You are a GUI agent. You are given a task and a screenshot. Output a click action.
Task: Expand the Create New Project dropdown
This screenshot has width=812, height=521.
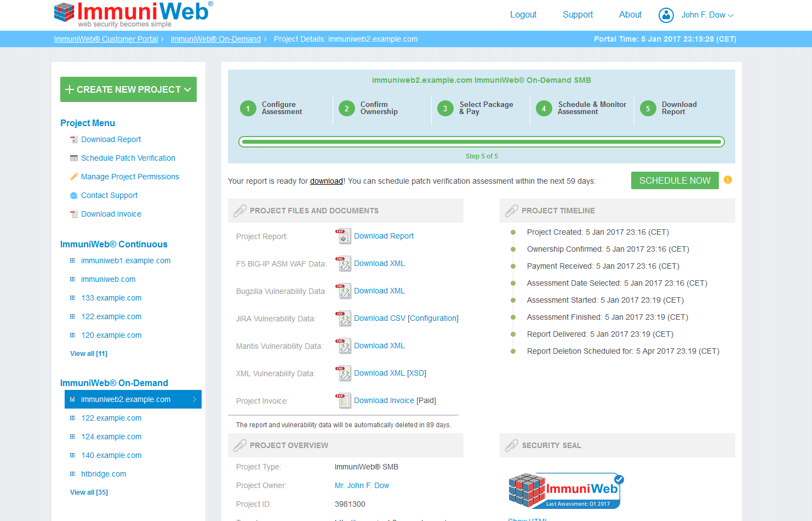pos(128,89)
